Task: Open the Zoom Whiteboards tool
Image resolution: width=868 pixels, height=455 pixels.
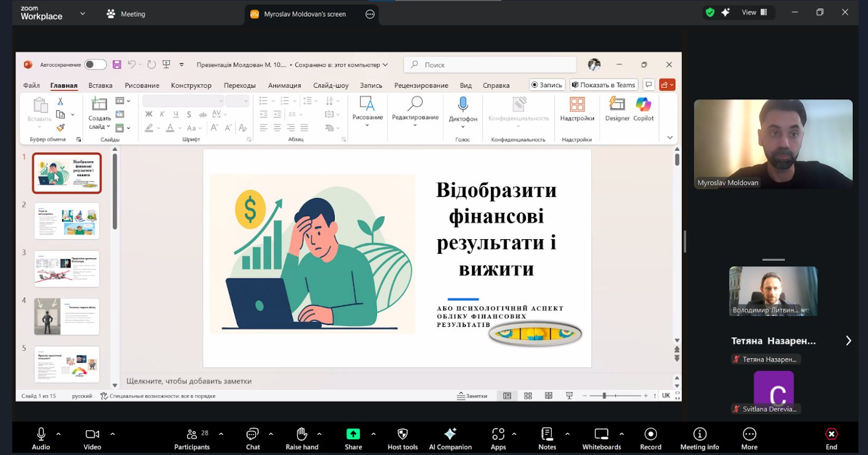Action: click(x=601, y=434)
